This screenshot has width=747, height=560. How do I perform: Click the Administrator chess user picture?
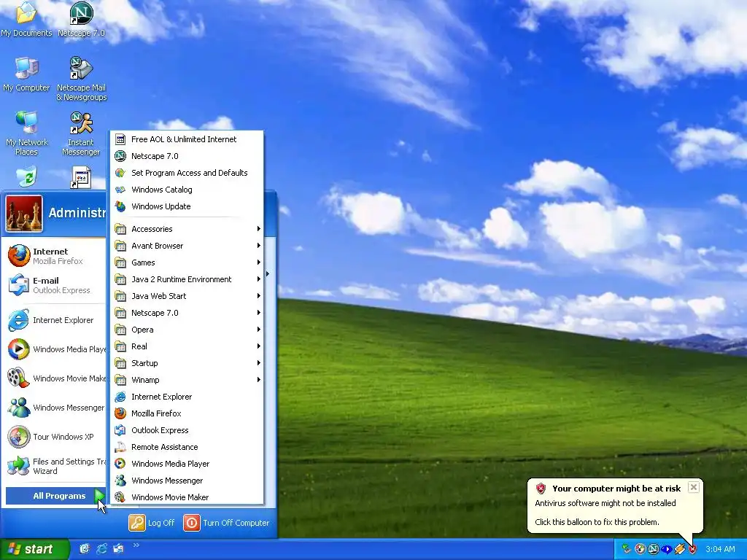pyautogui.click(x=24, y=214)
